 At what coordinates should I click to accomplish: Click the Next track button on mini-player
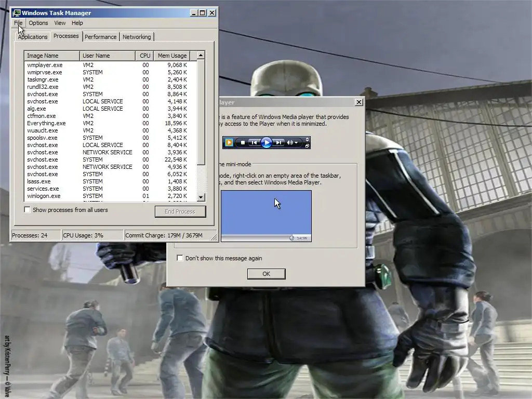click(278, 142)
